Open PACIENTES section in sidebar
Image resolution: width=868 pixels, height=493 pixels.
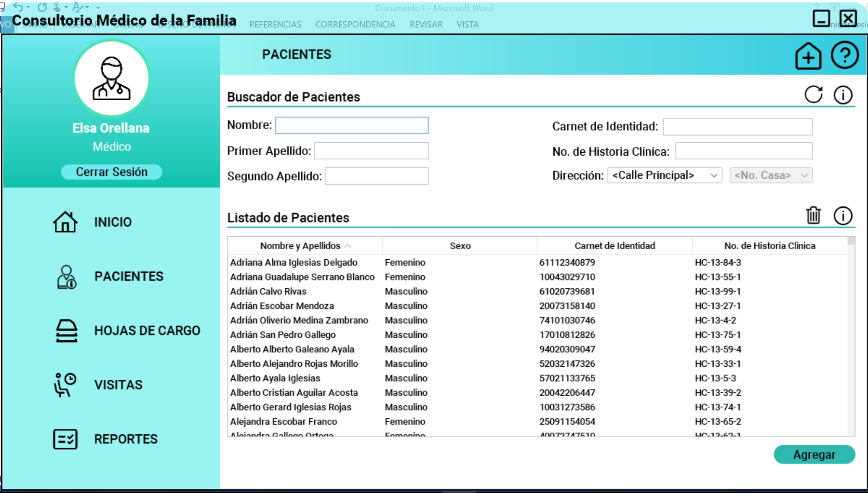(129, 277)
